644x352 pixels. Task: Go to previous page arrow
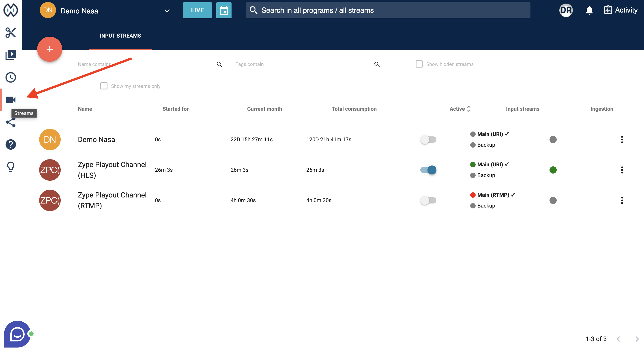click(x=618, y=339)
